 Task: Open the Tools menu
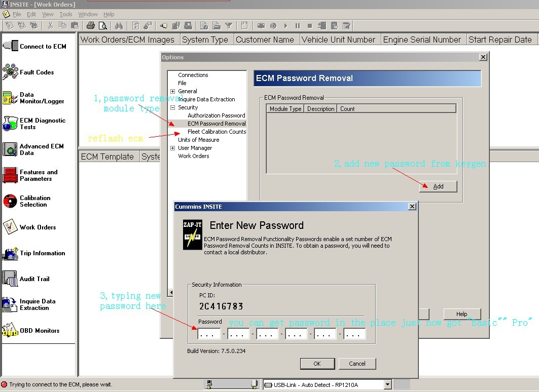66,14
